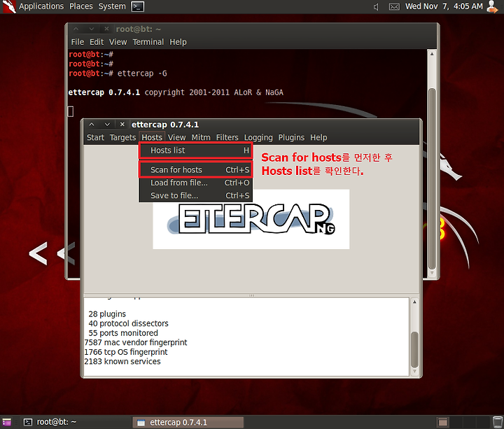Click the ETTERCAP NG logo image
Screen dimensions: 504x429
coord(251,219)
